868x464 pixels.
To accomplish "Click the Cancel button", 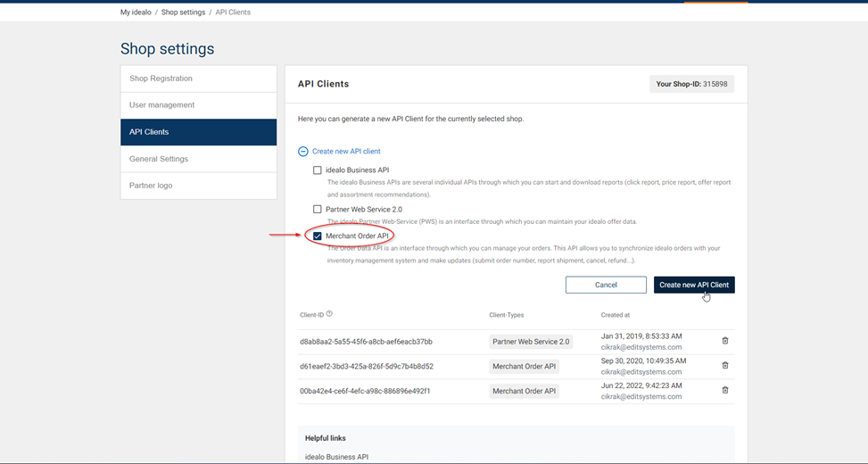I will [606, 285].
